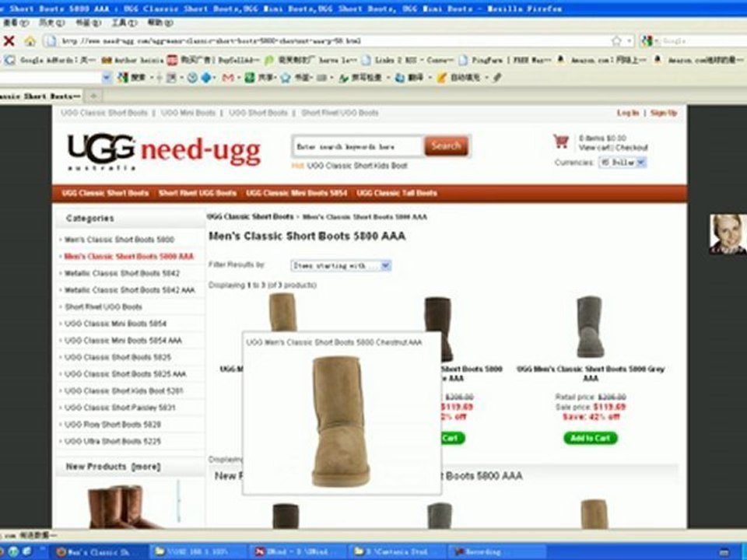Open the Camtasia folder taskbar item

click(x=397, y=552)
